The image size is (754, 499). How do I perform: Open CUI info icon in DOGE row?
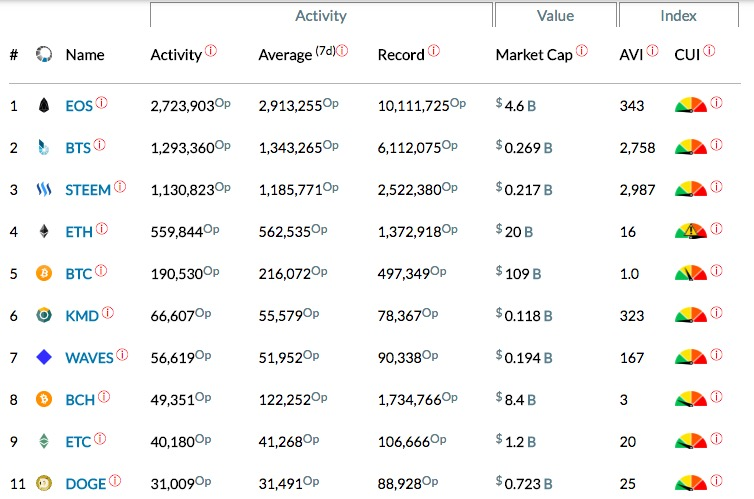coord(716,480)
